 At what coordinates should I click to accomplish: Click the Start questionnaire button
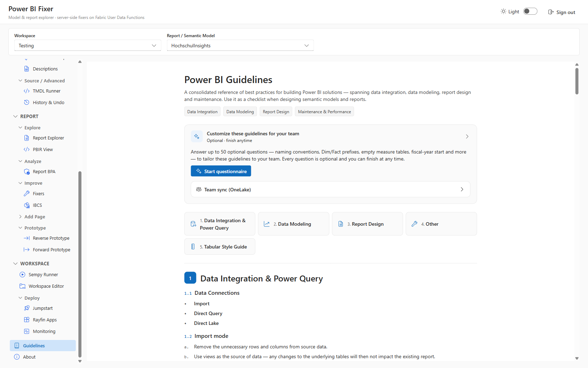pos(221,171)
